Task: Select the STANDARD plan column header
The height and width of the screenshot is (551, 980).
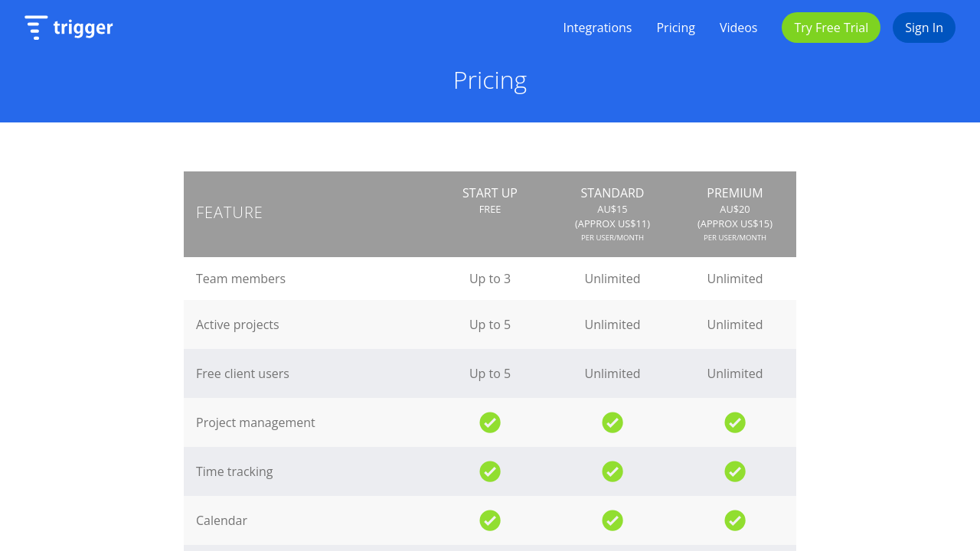Action: (x=612, y=194)
